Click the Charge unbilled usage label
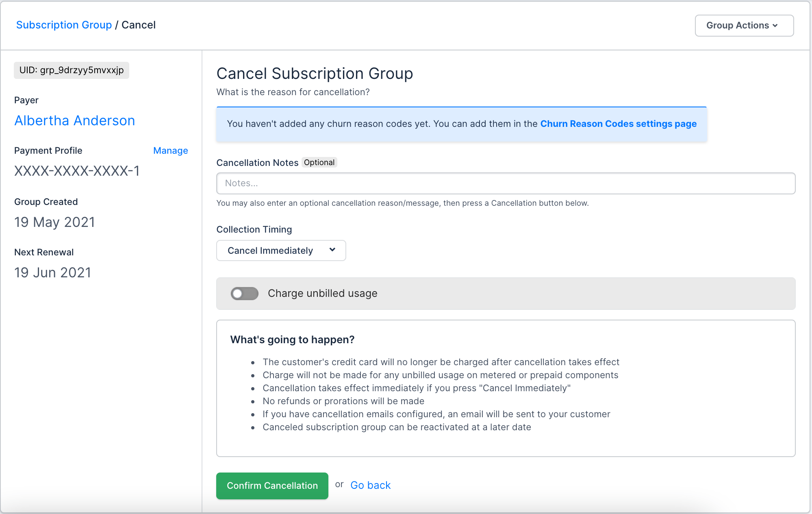Viewport: 812px width, 514px height. coord(322,294)
